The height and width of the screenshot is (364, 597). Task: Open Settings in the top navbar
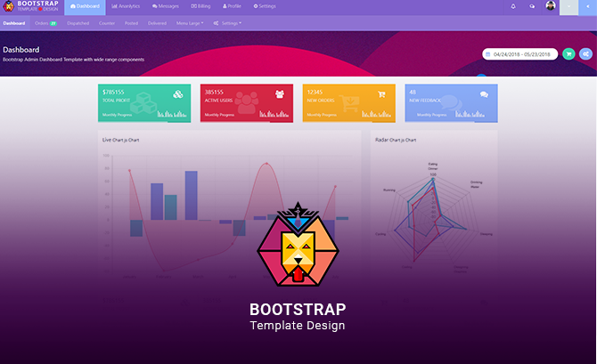coord(265,6)
